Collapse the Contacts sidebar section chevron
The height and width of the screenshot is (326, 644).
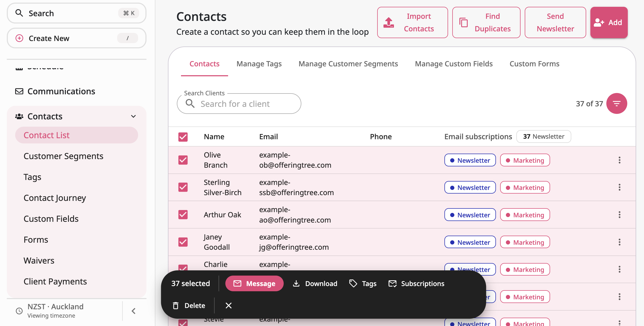tap(133, 116)
